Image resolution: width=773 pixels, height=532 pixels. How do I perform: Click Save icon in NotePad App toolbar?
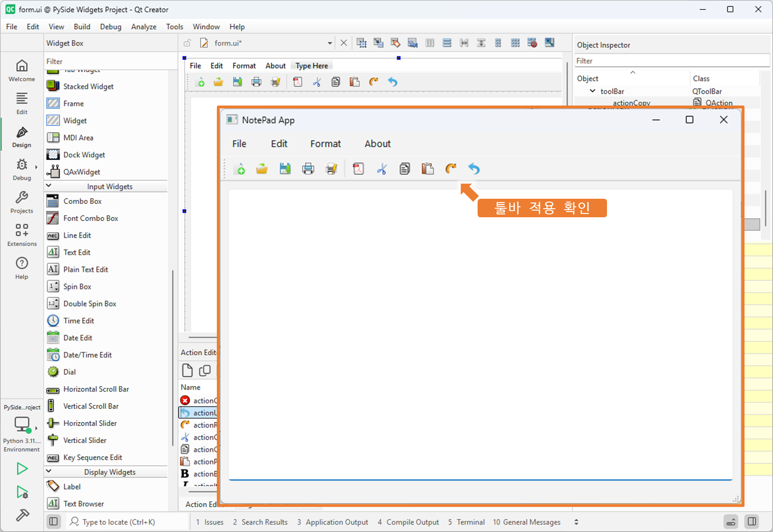point(285,168)
